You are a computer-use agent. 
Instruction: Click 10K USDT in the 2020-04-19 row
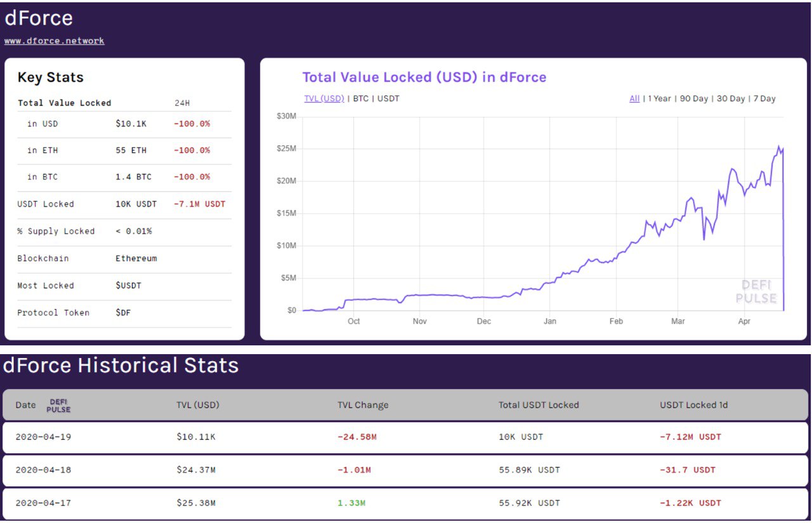(x=521, y=437)
